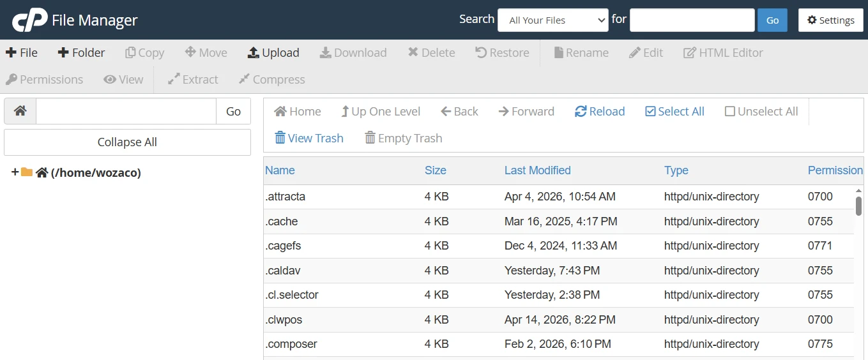
Task: Sort by the Name column header
Action: click(x=280, y=170)
